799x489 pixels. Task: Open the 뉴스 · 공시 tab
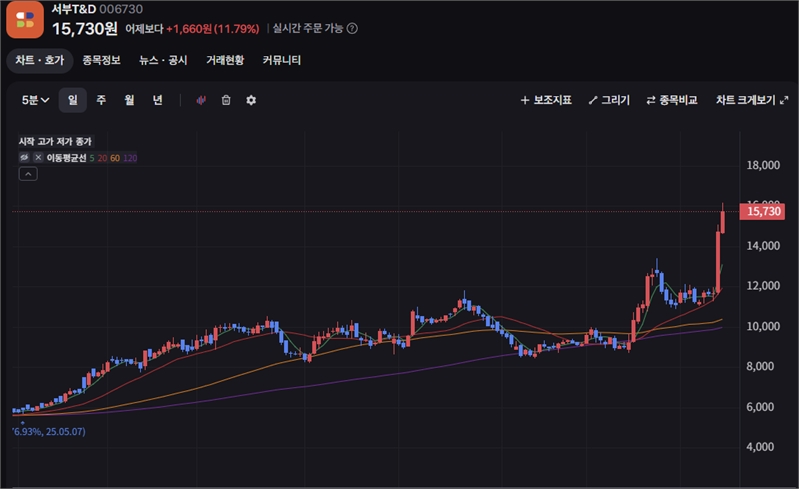pyautogui.click(x=163, y=60)
